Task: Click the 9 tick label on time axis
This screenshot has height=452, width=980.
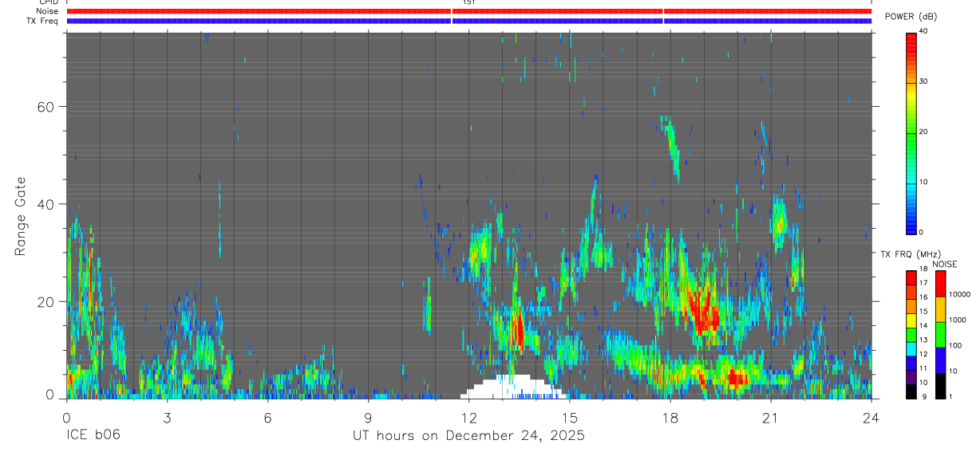Action: 368,419
